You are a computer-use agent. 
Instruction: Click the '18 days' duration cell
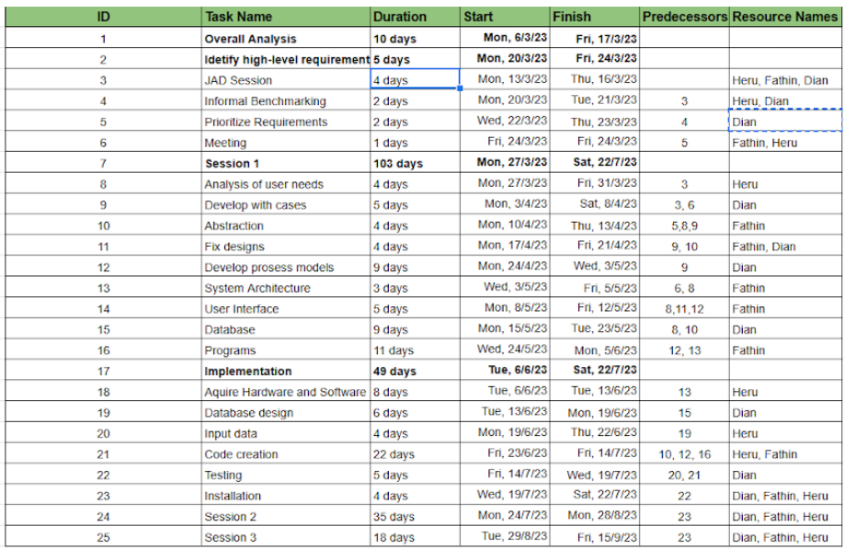coord(415,537)
